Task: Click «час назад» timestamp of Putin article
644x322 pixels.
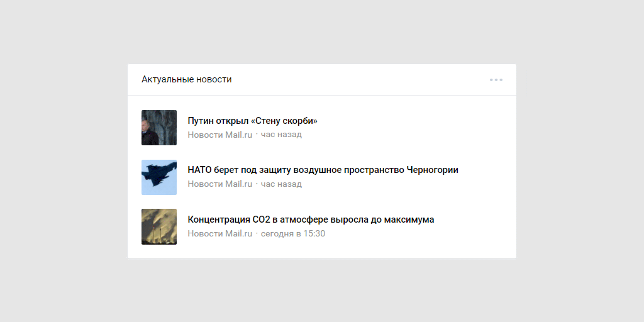Action: click(281, 135)
